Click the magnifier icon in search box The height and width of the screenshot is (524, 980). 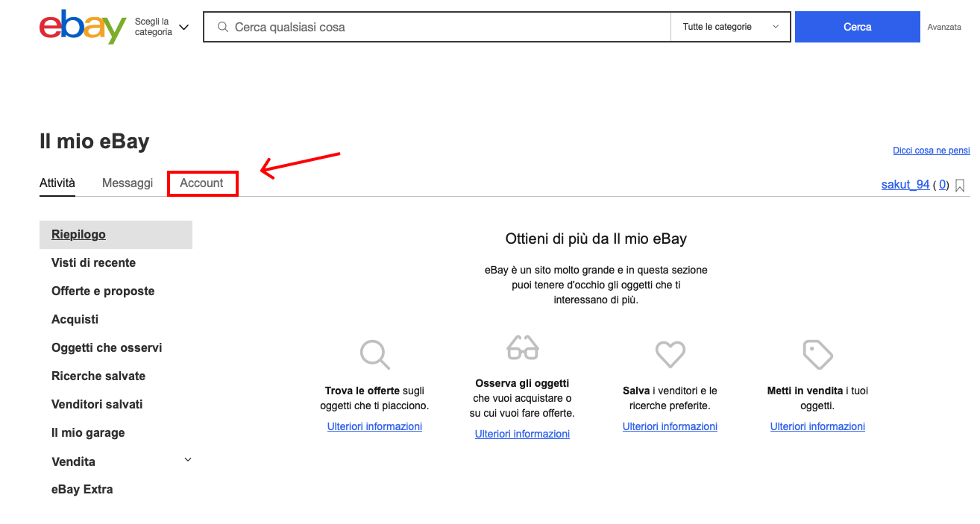pyautogui.click(x=222, y=27)
